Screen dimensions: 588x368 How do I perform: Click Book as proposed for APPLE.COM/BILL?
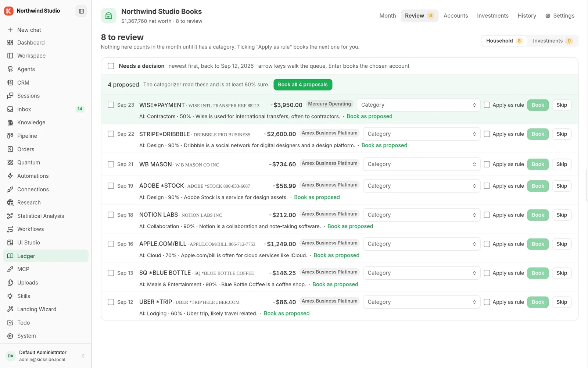point(336,255)
